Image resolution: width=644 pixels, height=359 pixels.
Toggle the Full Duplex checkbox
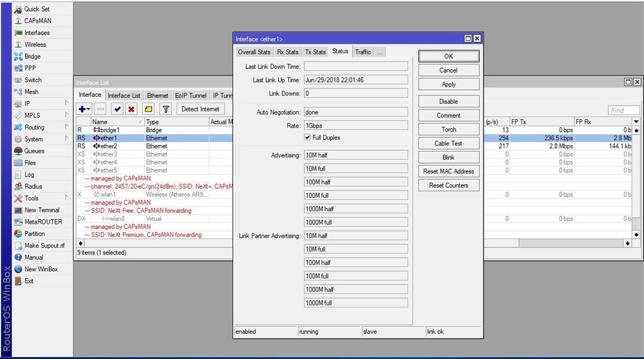308,137
